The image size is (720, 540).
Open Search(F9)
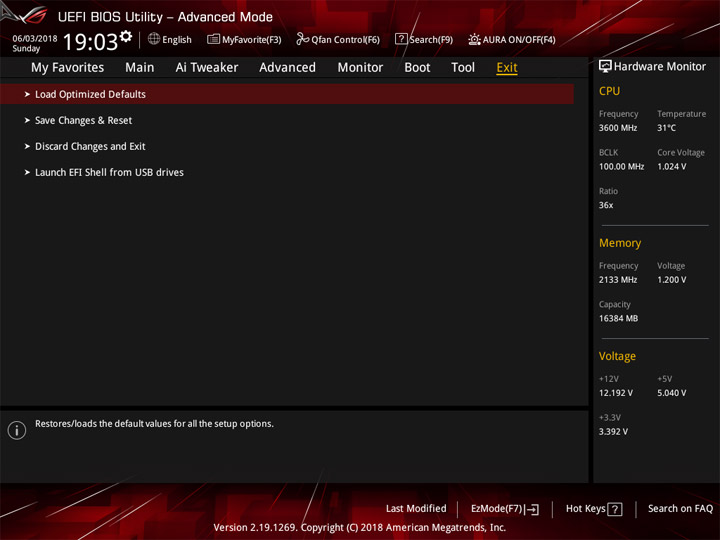point(431,40)
